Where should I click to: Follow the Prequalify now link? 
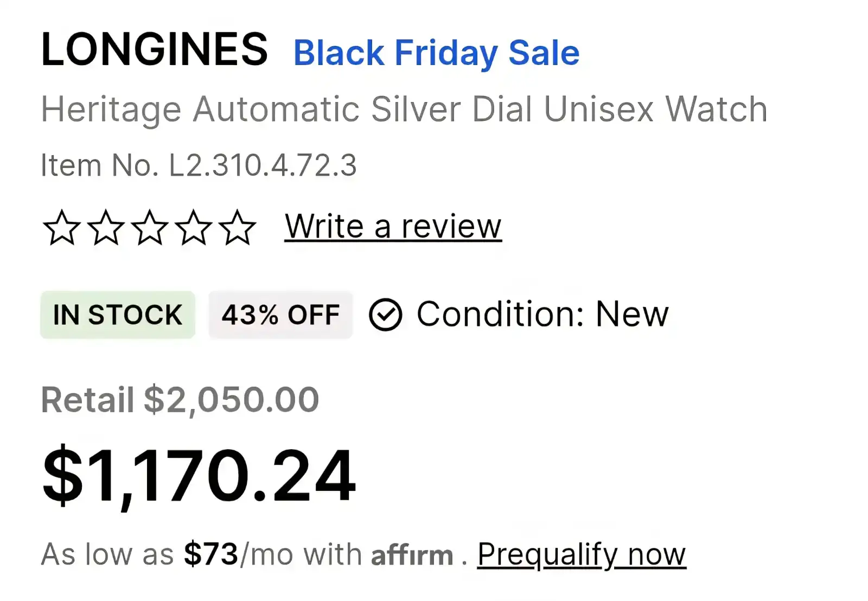[581, 555]
